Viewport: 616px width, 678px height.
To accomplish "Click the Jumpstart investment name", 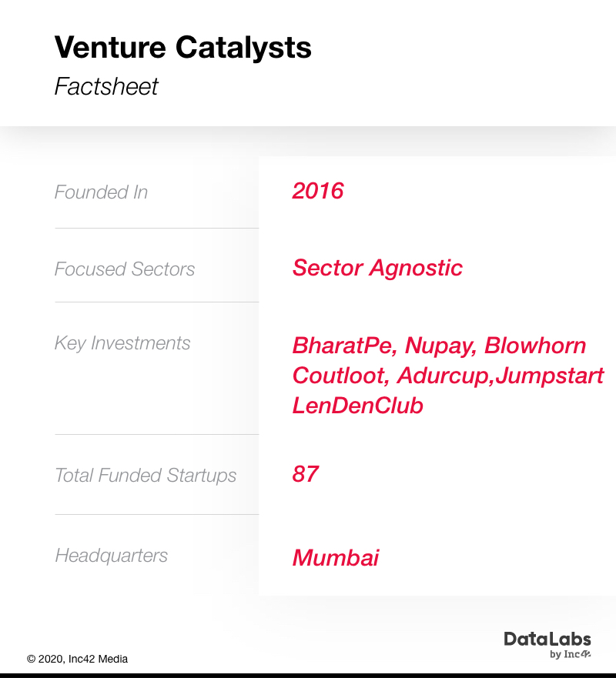I will pyautogui.click(x=549, y=376).
